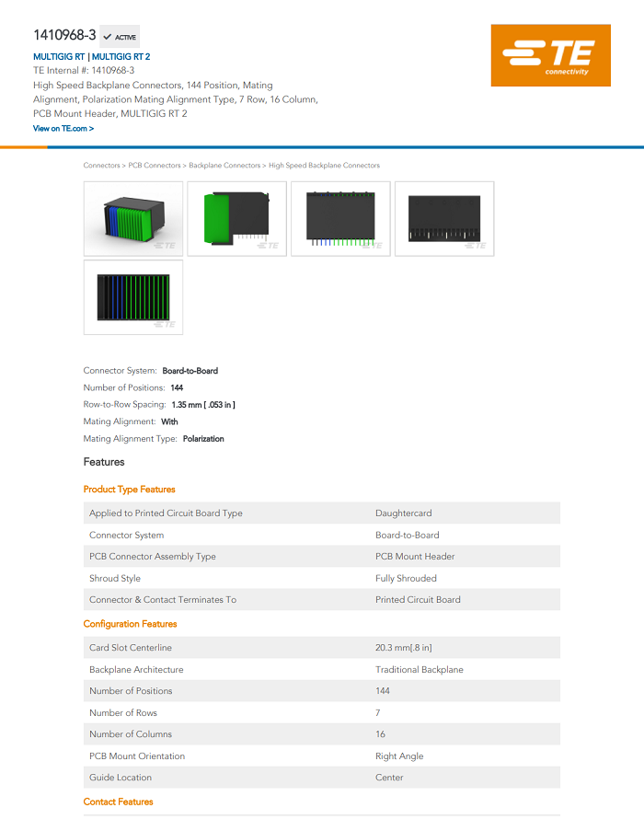Screen dimensions: 644x819
Task: Click the Polarization mating alignment type value
Action: point(203,439)
